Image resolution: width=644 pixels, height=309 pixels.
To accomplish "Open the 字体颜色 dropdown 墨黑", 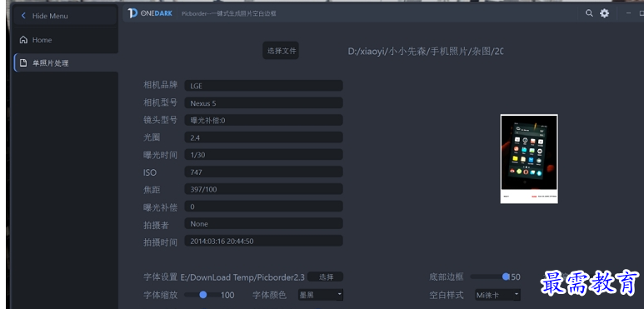I will [x=321, y=295].
